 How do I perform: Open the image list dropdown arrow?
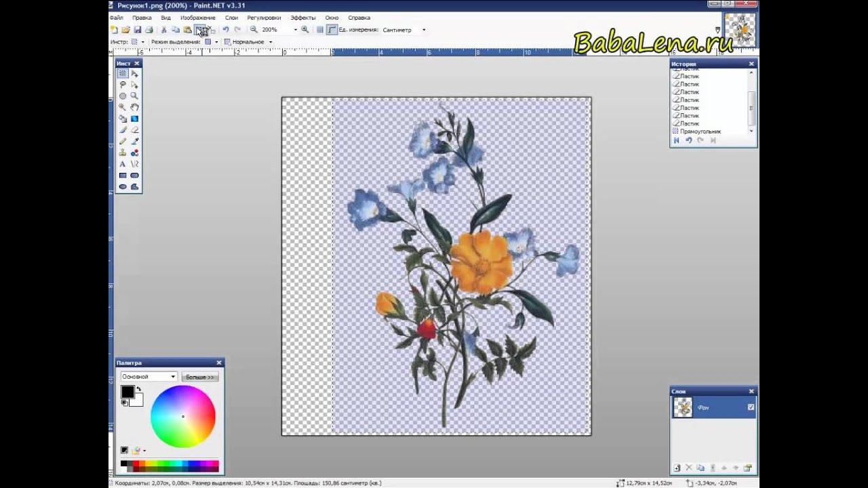pos(717,30)
